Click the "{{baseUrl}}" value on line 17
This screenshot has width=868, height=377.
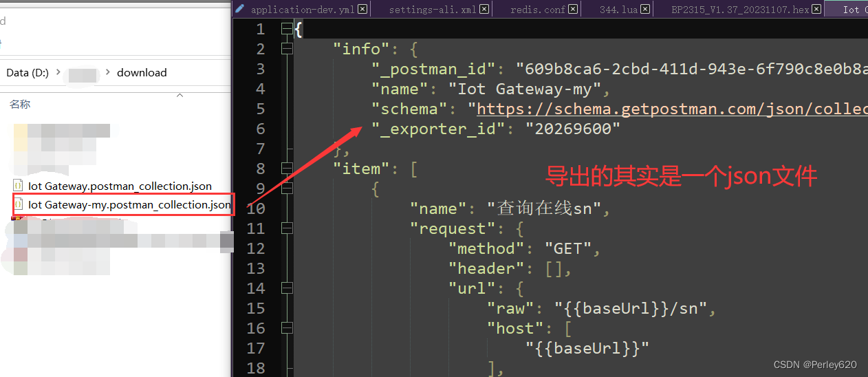point(587,348)
